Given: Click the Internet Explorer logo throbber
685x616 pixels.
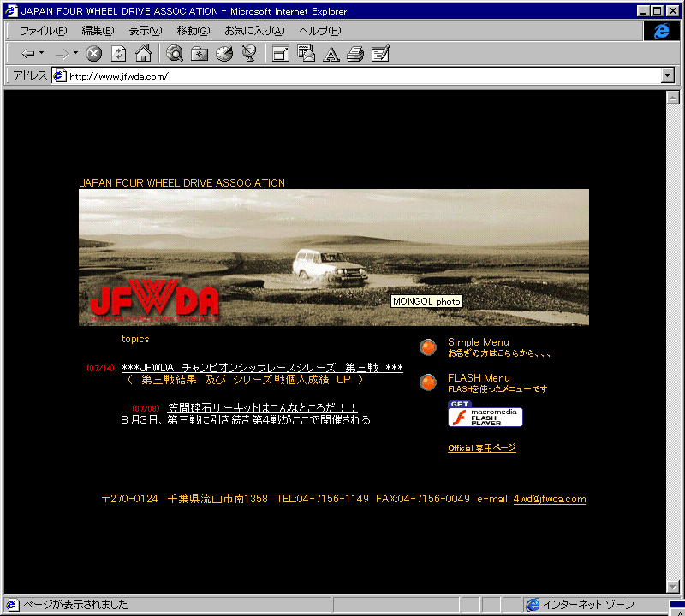Looking at the screenshot, I should click(x=661, y=31).
